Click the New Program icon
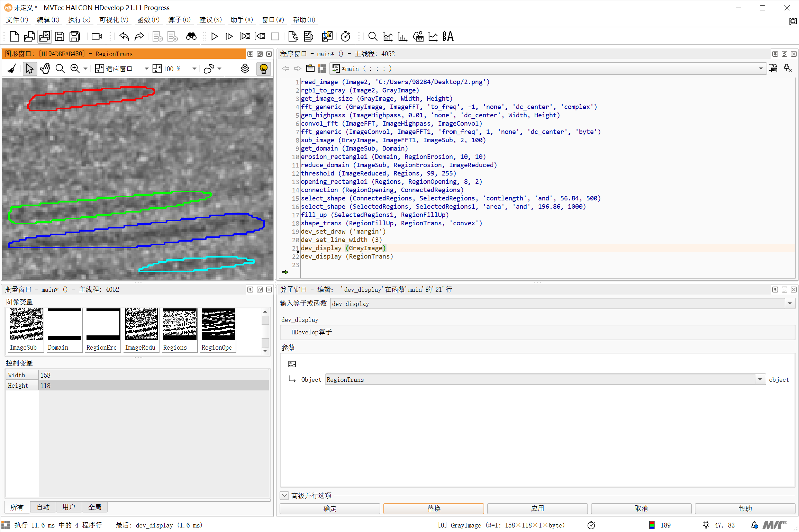Screen dimensions: 799x532 coord(15,36)
